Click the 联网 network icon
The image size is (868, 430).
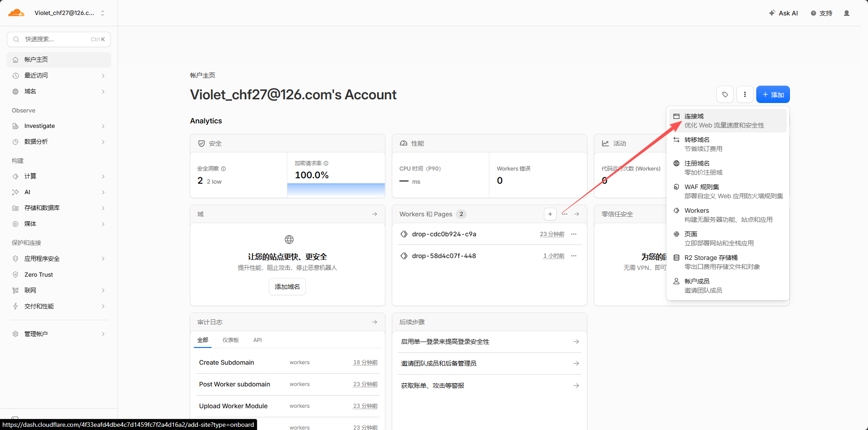[x=15, y=290]
